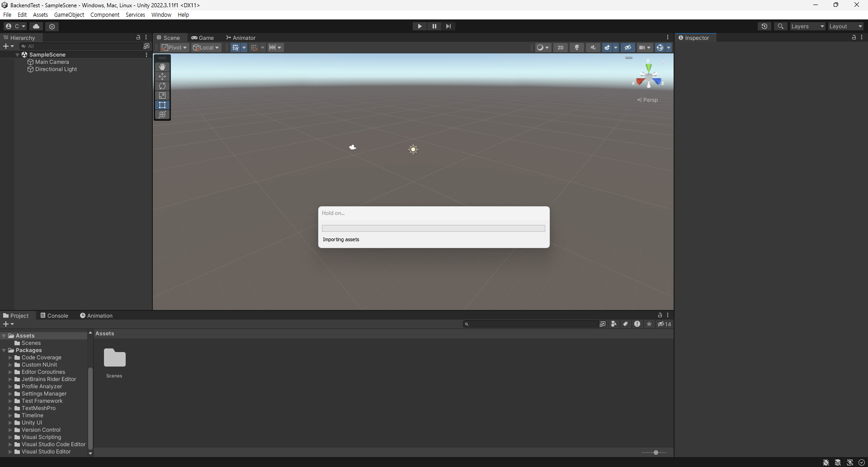This screenshot has height=467, width=868.
Task: Switch to the Animator tab
Action: (241, 38)
